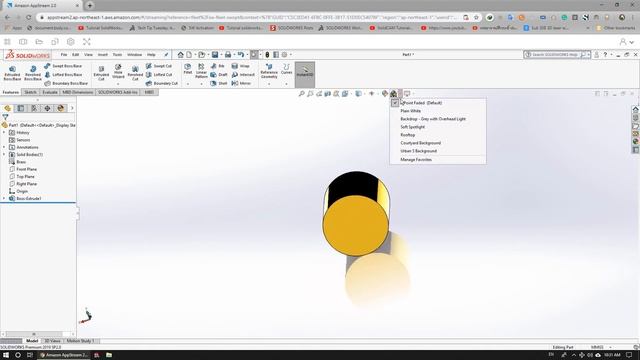Click the Print icon in toolbar
640x360 pixels.
[x=228, y=55]
